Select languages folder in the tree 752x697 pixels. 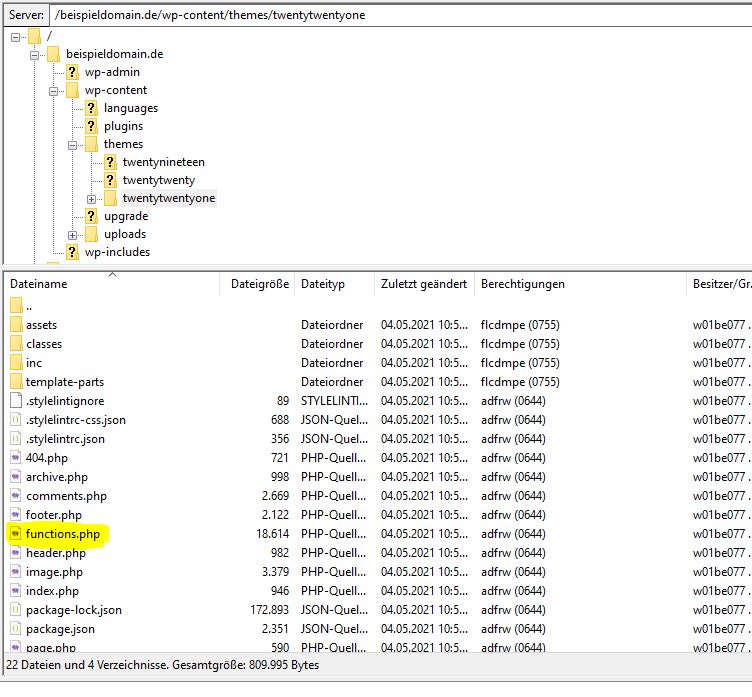tap(131, 108)
